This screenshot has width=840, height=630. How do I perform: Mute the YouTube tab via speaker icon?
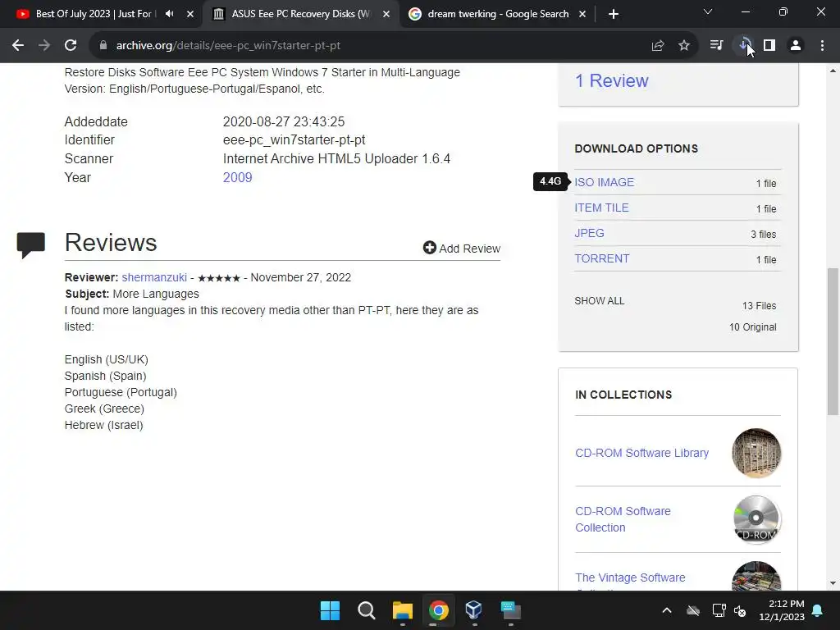point(169,14)
